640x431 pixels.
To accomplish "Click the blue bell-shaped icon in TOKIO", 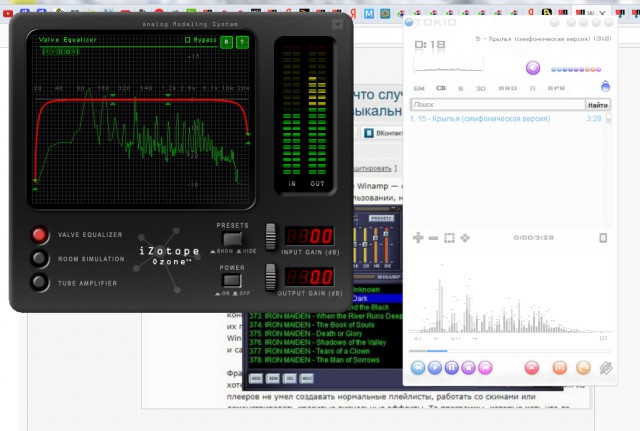I will click(x=605, y=86).
